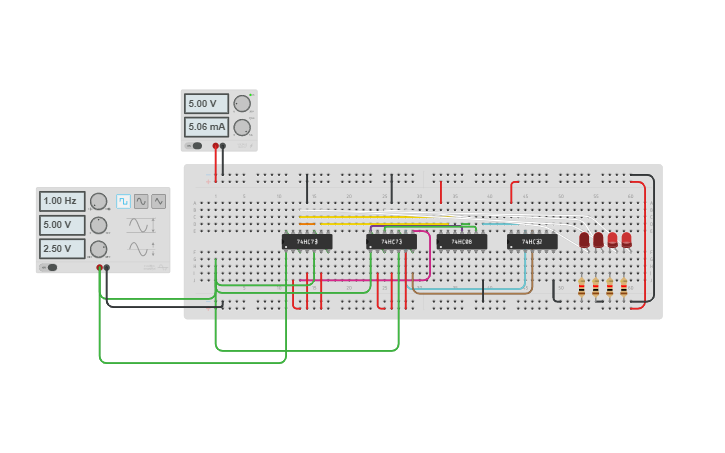Click the power supply red positive terminal
This screenshot has width=725, height=453.
coord(215,146)
